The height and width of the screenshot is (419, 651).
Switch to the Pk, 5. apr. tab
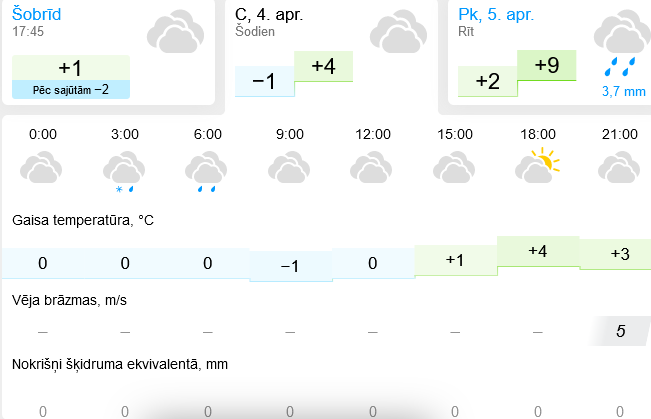tap(549, 52)
